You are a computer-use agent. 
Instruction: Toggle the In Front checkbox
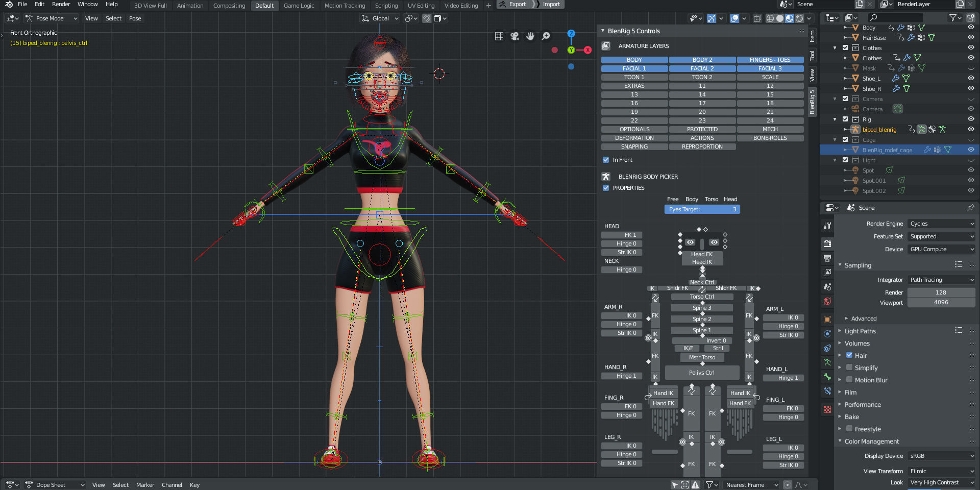606,160
